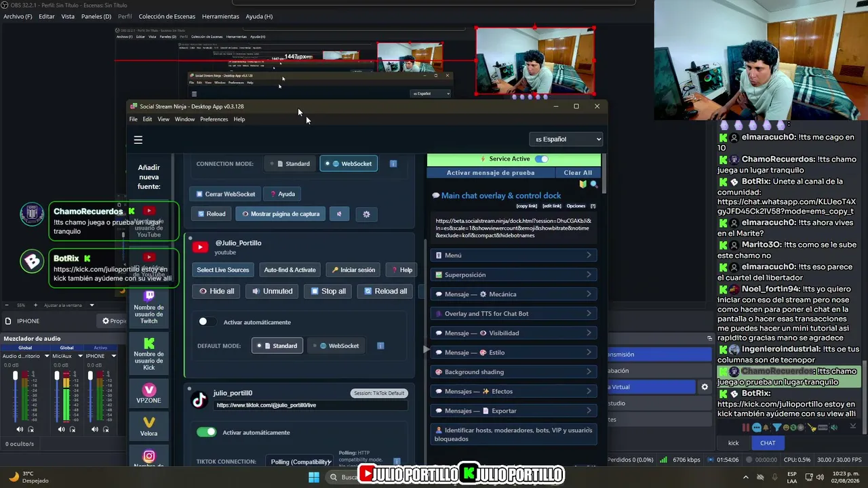This screenshot has height=488, width=868.
Task: Click the gear icon beside Mostrar página de captura
Action: pyautogui.click(x=367, y=214)
